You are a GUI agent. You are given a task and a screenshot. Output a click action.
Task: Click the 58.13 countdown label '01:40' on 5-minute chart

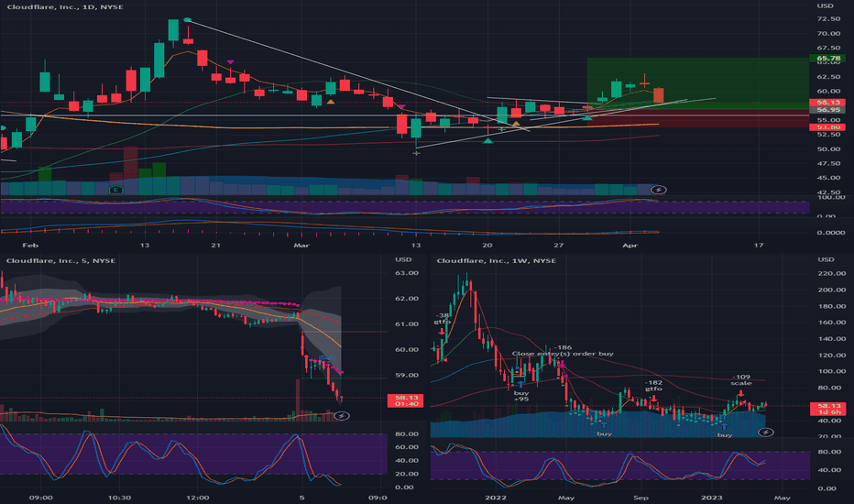[x=405, y=401]
